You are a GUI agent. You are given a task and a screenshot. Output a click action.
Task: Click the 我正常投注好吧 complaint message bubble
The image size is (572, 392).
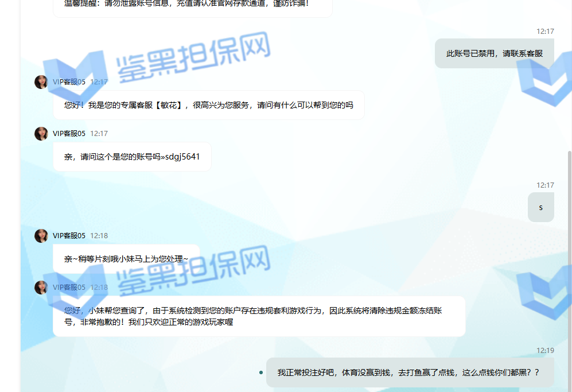tap(408, 372)
